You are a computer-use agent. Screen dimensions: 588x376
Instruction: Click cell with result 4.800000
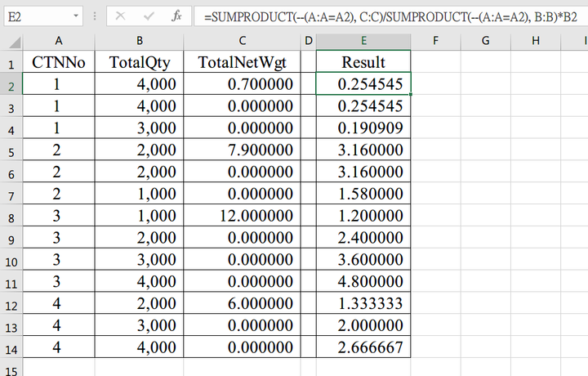coord(363,281)
